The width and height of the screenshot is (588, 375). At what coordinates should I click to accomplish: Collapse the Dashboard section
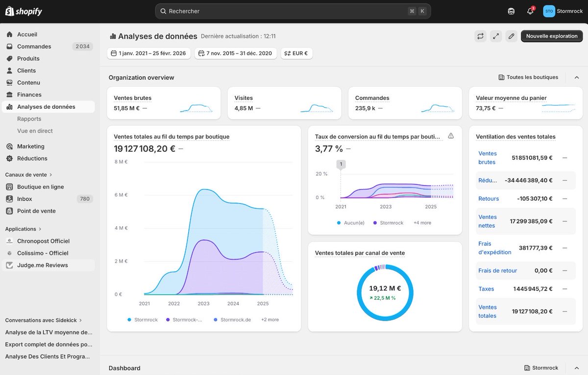coord(577,368)
